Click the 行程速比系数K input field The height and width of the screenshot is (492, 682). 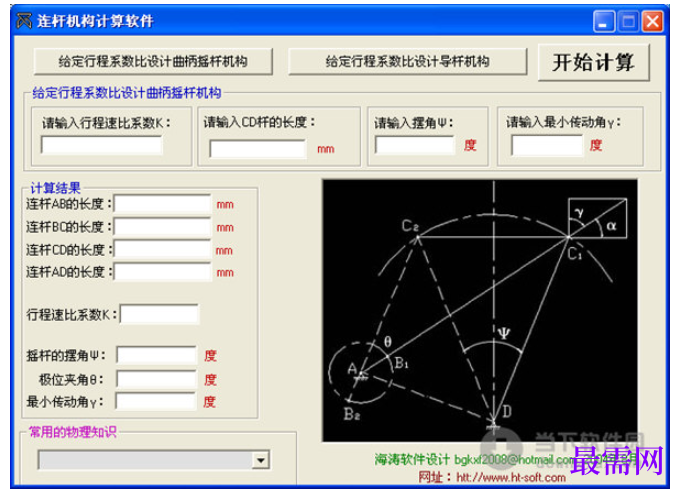pos(101,145)
